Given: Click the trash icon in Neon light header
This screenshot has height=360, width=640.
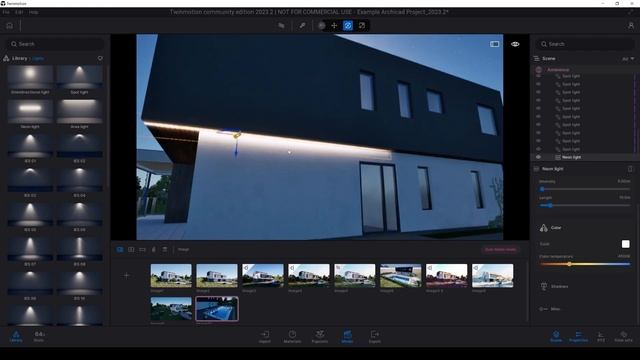Looking at the screenshot, I should tap(630, 169).
